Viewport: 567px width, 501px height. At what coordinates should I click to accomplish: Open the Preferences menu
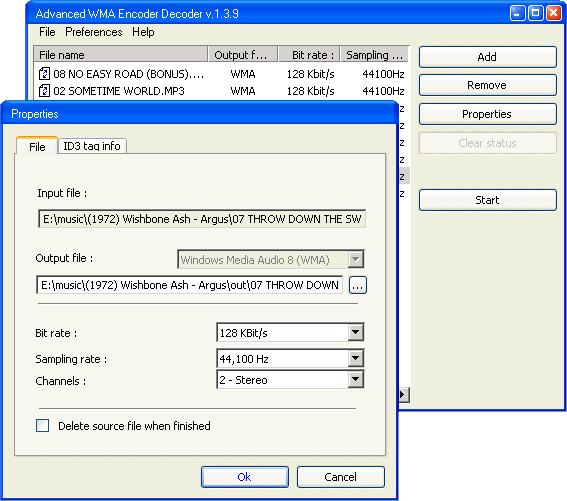[x=94, y=32]
